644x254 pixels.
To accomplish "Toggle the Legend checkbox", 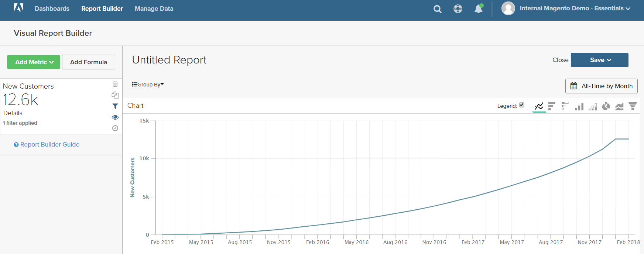I will coord(522,105).
